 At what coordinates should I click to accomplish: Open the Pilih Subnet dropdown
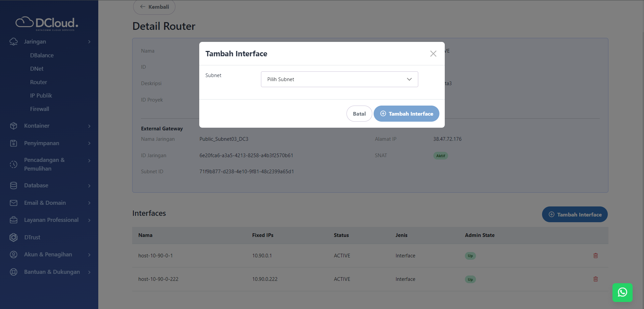339,79
